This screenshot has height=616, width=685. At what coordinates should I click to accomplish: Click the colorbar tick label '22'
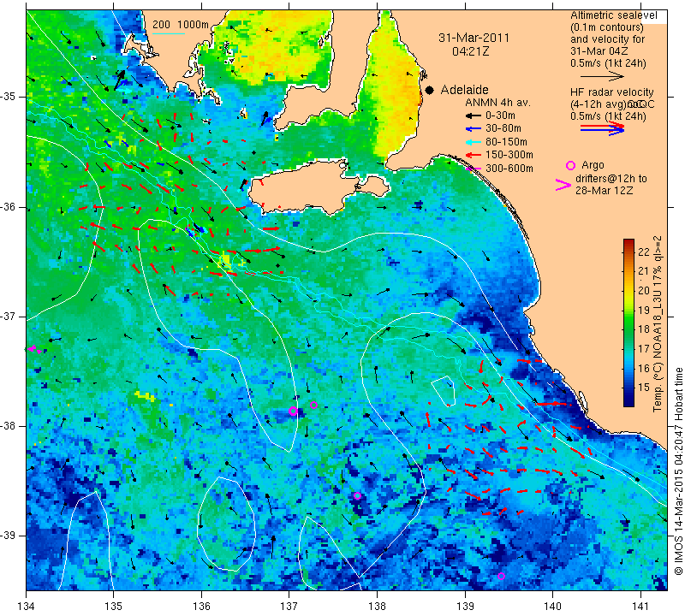coord(644,252)
